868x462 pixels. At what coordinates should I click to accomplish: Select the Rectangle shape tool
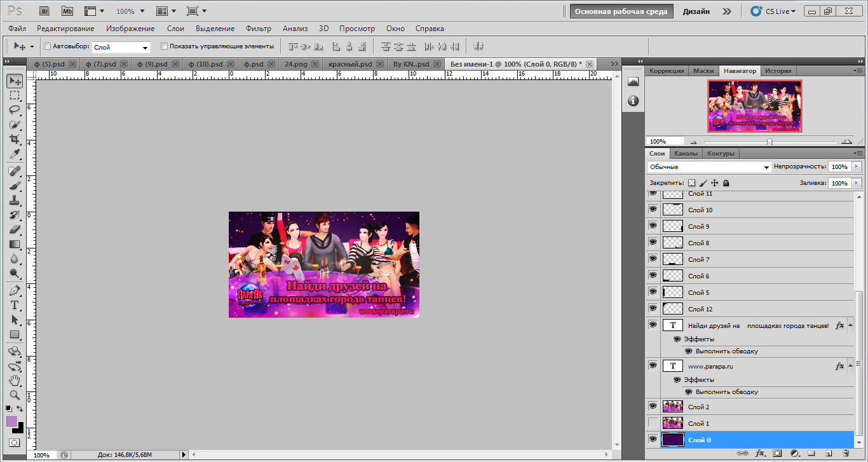(15, 334)
